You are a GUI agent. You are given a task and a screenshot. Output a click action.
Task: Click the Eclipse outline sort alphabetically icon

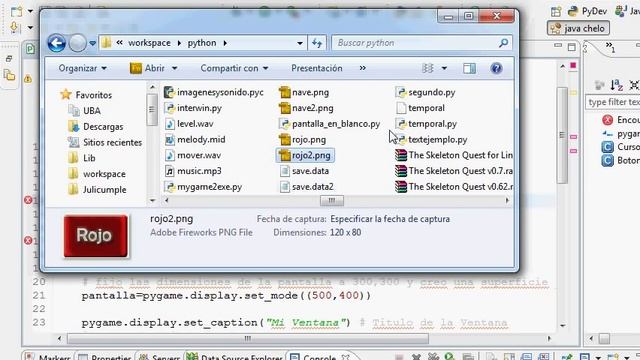point(616,84)
